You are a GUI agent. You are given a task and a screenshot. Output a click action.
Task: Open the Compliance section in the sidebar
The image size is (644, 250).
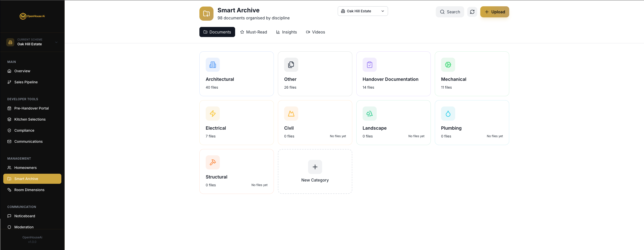(x=24, y=130)
